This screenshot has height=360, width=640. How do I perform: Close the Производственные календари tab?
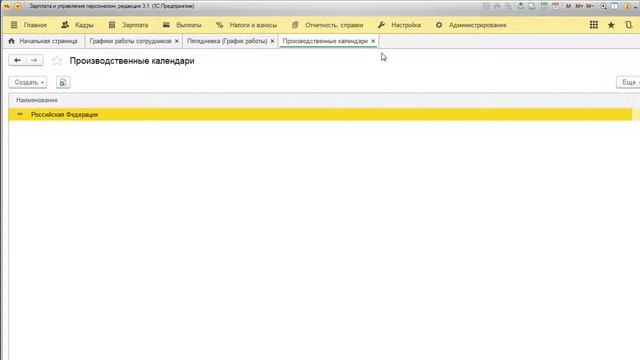[373, 41]
